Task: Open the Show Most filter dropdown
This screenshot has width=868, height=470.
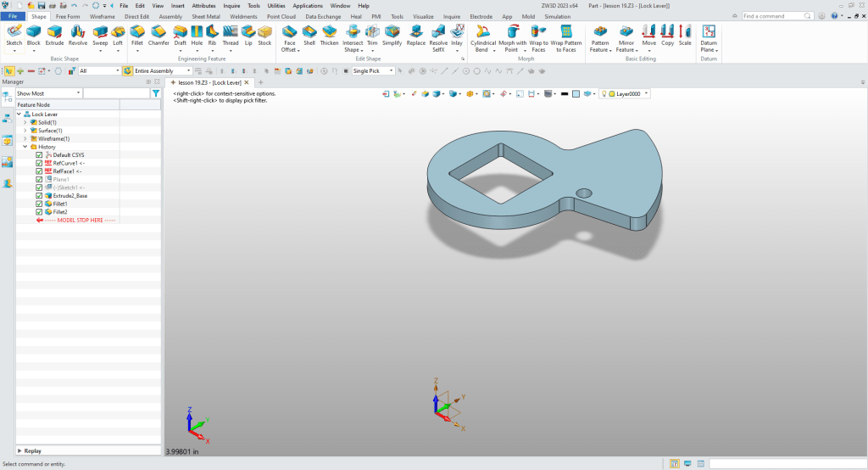Action: click(79, 93)
